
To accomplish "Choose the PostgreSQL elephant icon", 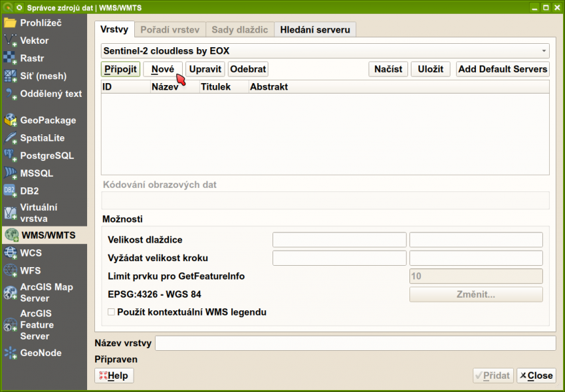I will click(10, 155).
